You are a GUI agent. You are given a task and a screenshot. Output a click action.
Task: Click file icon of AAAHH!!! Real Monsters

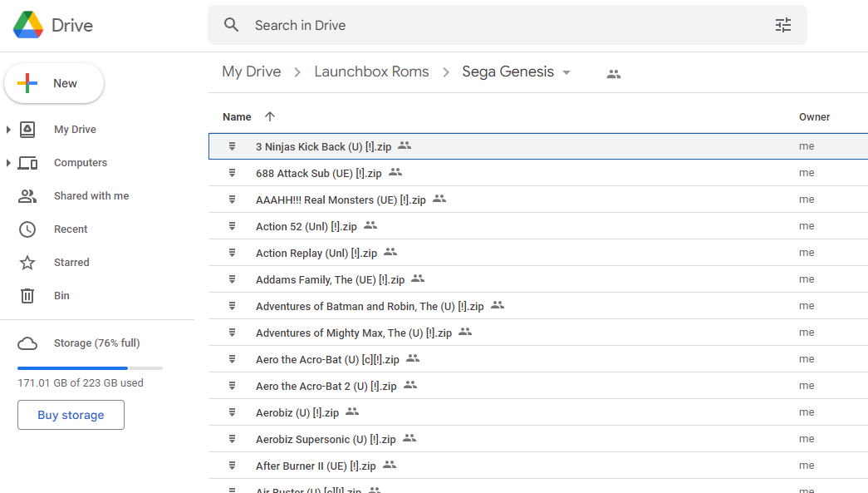coord(232,200)
